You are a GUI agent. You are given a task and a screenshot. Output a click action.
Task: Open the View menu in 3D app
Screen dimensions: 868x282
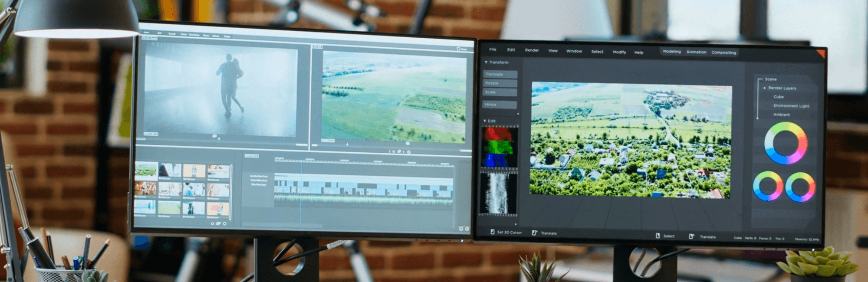click(x=553, y=51)
